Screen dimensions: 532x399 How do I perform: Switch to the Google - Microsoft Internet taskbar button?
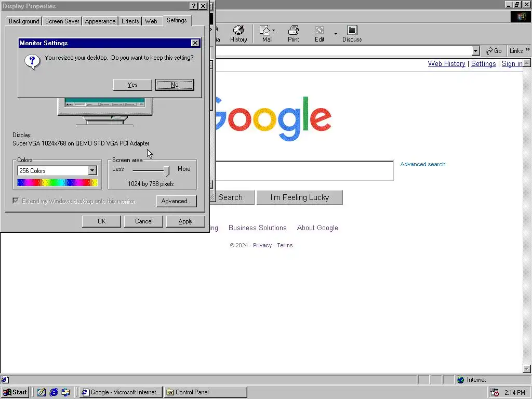[122, 392]
